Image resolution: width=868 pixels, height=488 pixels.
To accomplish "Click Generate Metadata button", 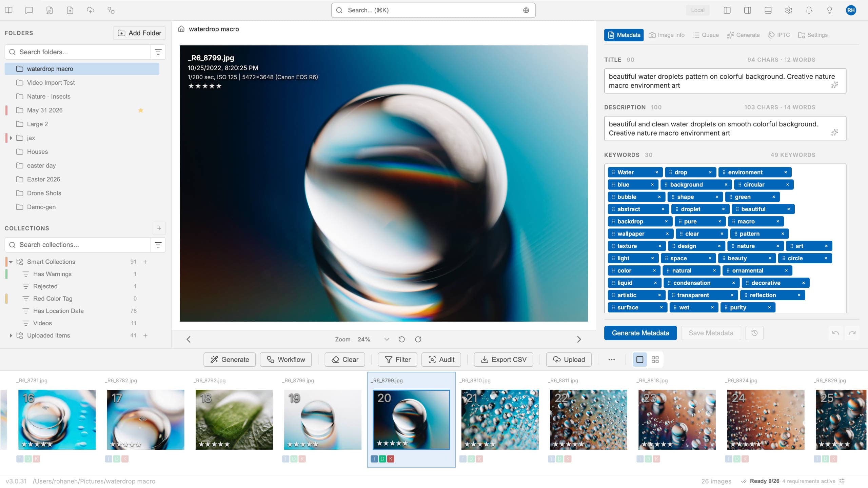I will [640, 333].
